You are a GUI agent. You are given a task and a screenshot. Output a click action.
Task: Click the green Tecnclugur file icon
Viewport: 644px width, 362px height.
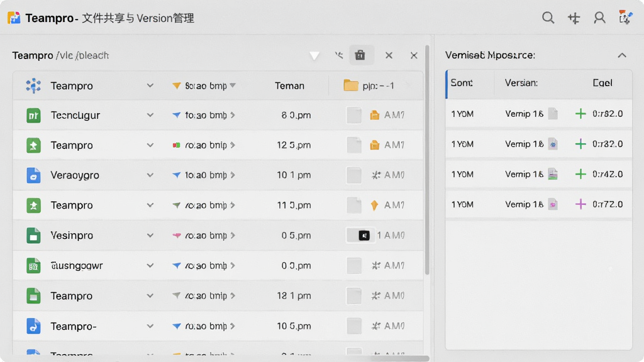(x=33, y=116)
